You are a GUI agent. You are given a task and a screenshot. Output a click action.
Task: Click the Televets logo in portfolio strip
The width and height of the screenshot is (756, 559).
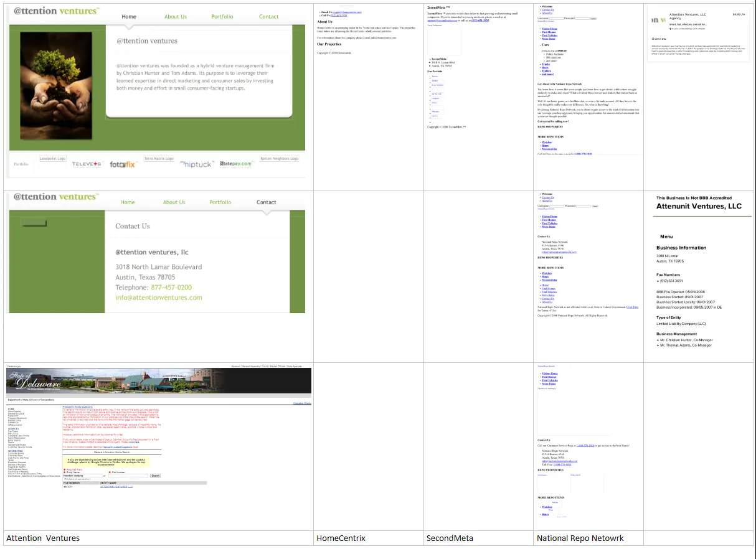pos(87,164)
